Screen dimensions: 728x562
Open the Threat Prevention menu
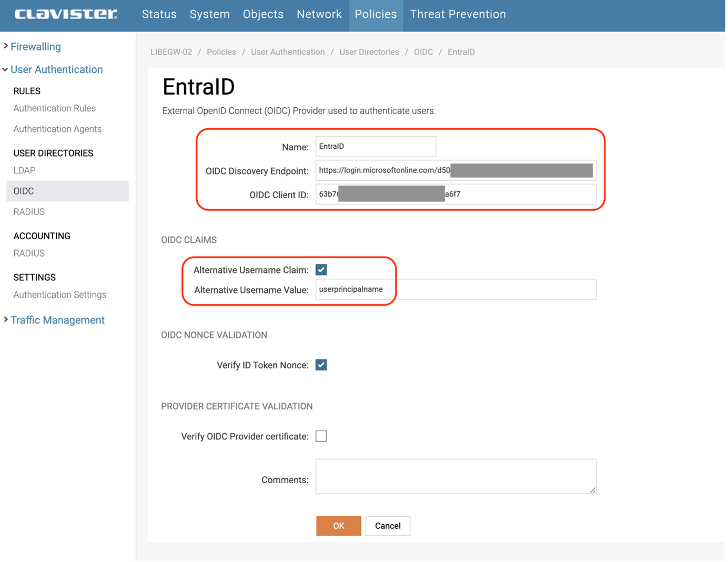[x=458, y=14]
